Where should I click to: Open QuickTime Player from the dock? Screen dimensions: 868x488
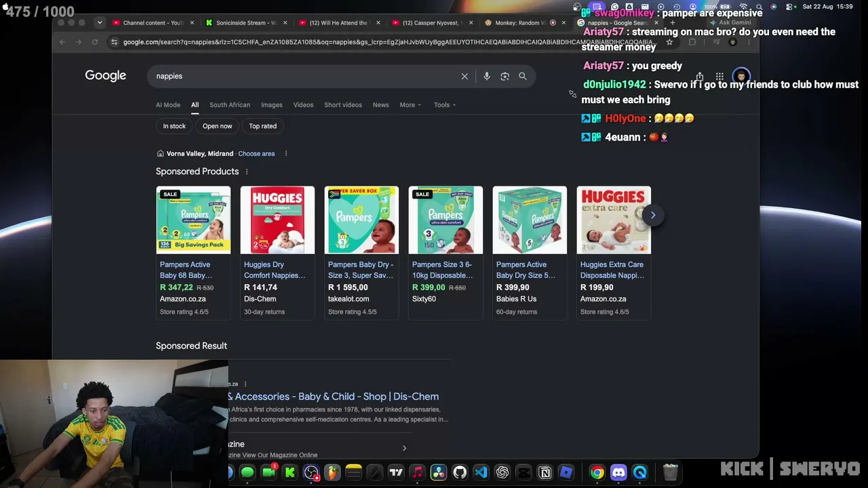click(639, 472)
